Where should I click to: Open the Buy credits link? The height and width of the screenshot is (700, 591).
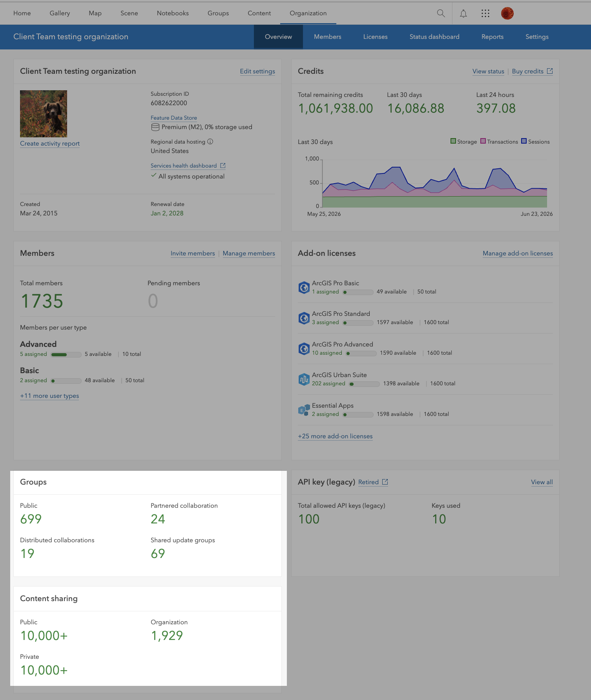(x=532, y=71)
